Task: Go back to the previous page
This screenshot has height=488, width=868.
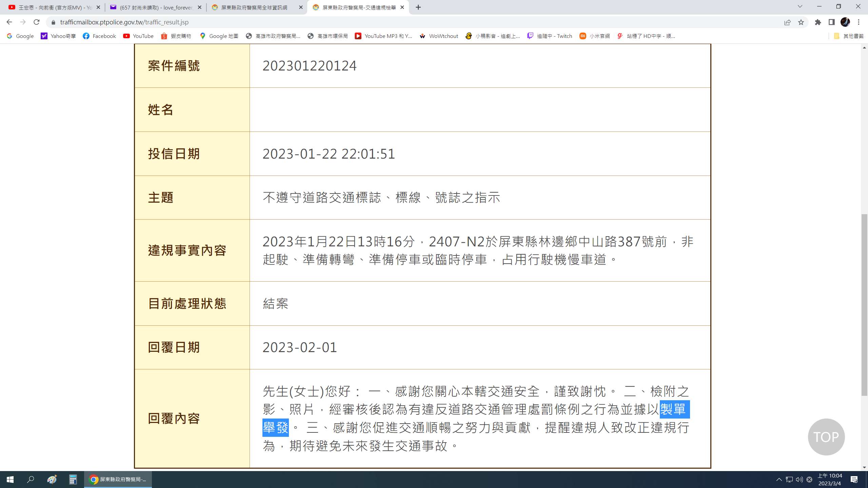Action: (9, 22)
